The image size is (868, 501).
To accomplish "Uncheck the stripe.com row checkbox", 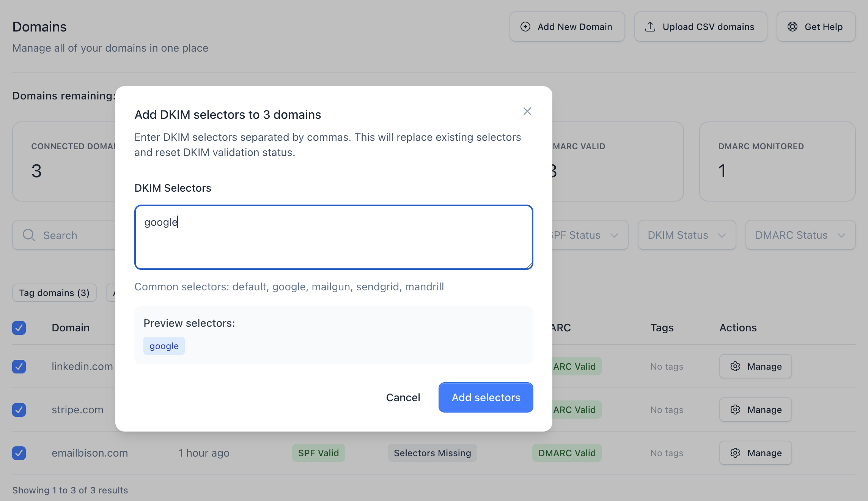I will (19, 410).
